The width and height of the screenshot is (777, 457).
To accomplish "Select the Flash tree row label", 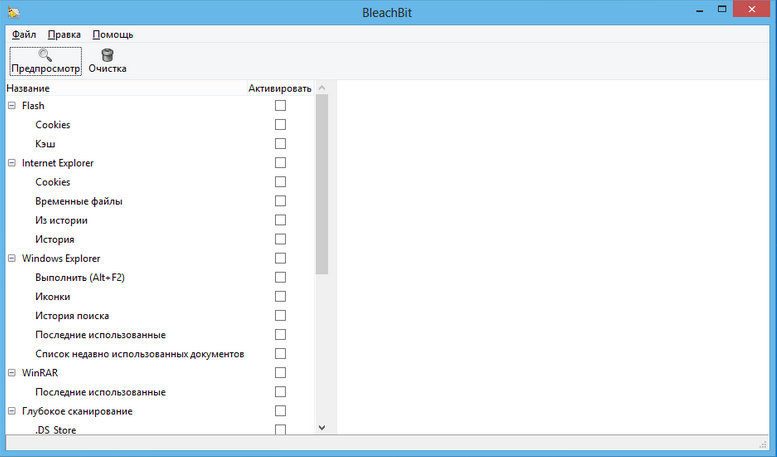I will point(33,106).
